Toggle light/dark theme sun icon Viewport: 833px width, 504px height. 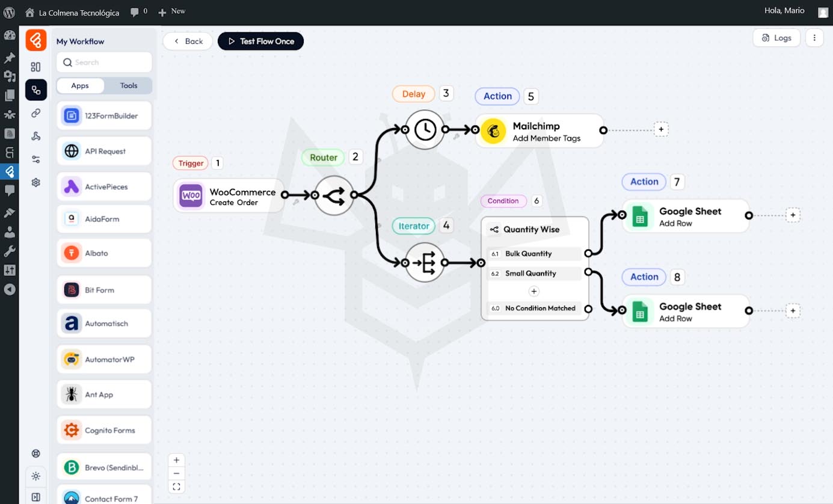(x=36, y=476)
